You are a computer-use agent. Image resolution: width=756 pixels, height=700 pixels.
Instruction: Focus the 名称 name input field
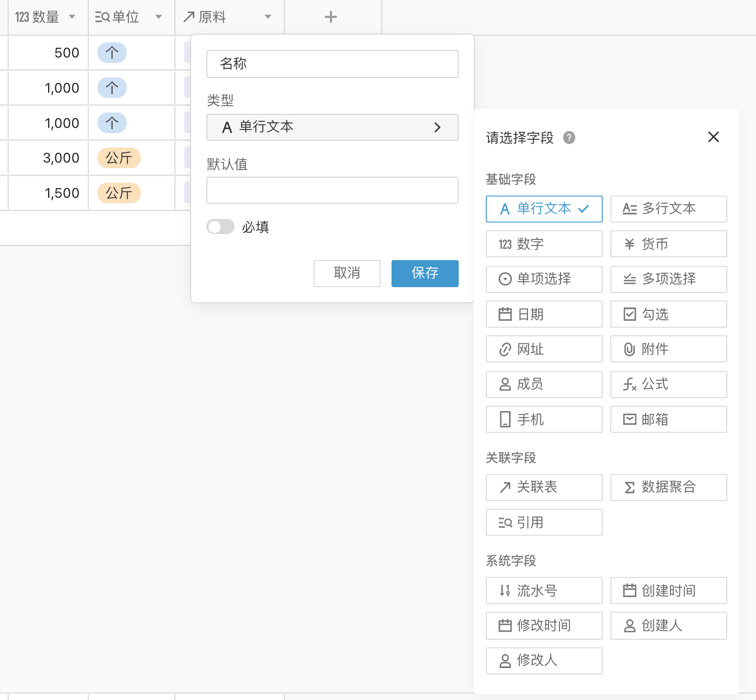(333, 64)
